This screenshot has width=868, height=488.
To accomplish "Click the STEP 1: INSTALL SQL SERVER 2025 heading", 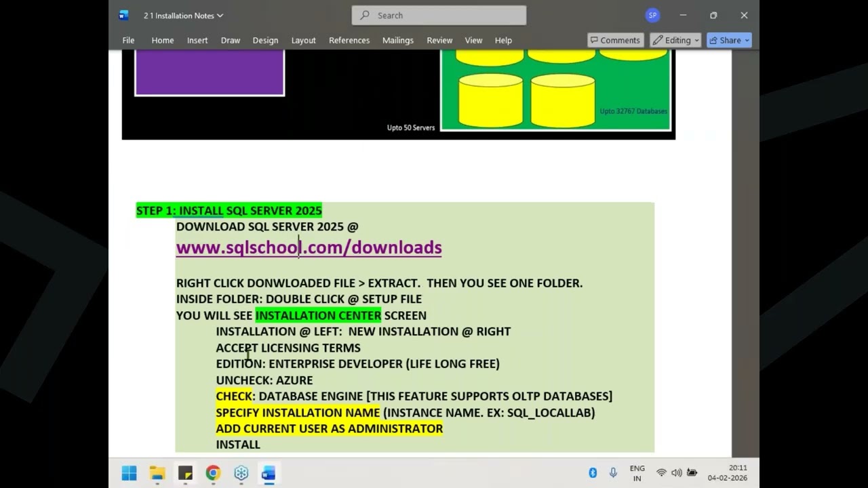I will coord(229,211).
